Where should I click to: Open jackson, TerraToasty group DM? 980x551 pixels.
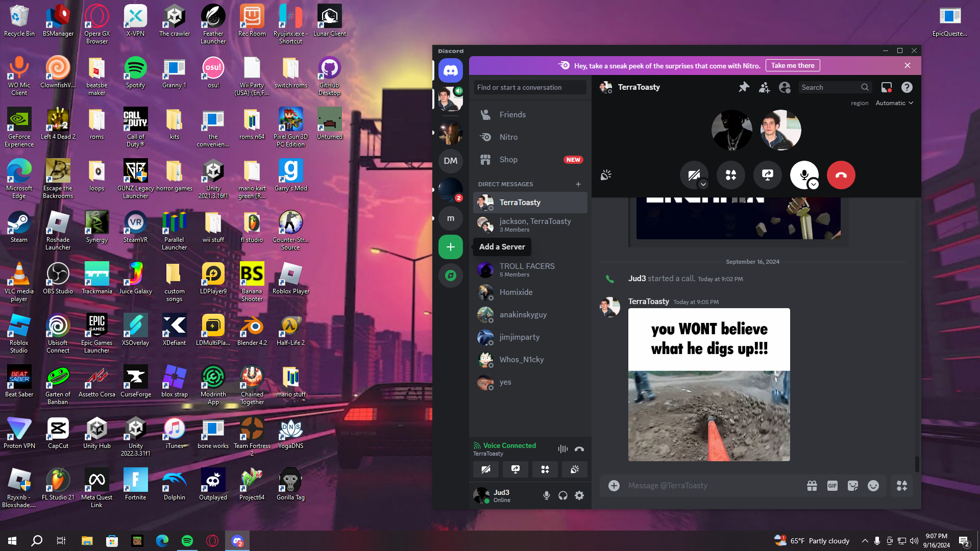[x=530, y=225]
